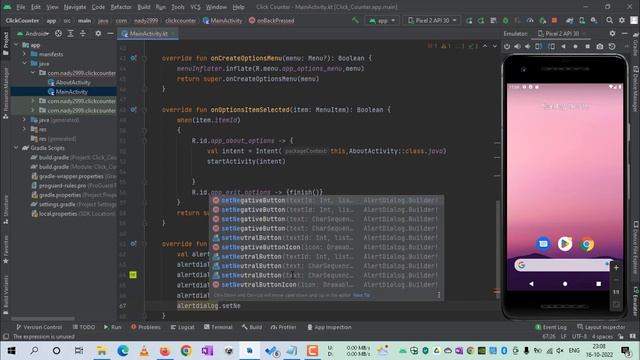Click emulator toolbar back triangle icon

(x=564, y=47)
